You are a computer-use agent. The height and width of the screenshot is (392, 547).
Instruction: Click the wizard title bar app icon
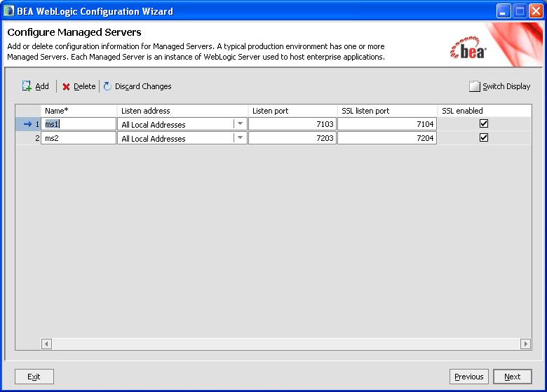[x=8, y=11]
